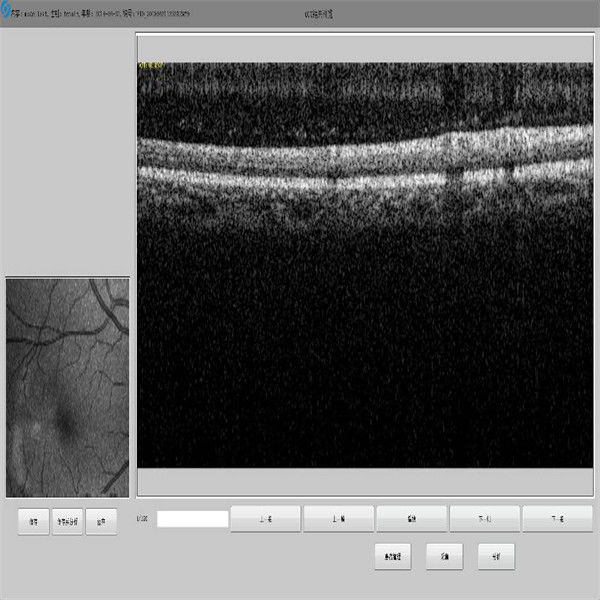The height and width of the screenshot is (600, 600).
Task: Click the 分析 button beside the 管理 button
Action: [496, 556]
